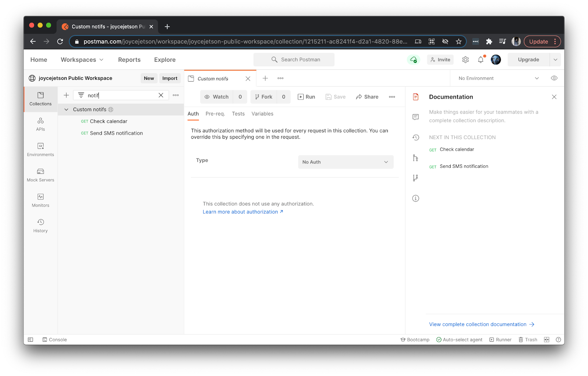Open the Environments sidebar section
This screenshot has width=588, height=376.
pyautogui.click(x=40, y=150)
